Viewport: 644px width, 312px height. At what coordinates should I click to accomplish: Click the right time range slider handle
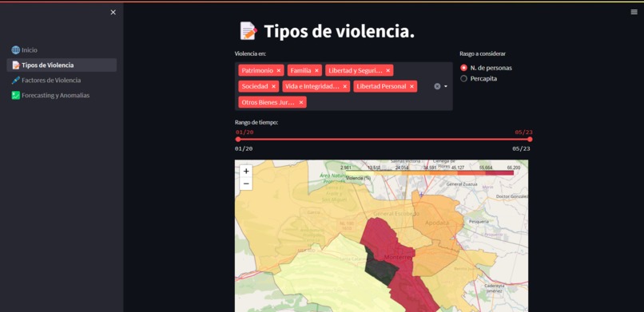coord(530,140)
